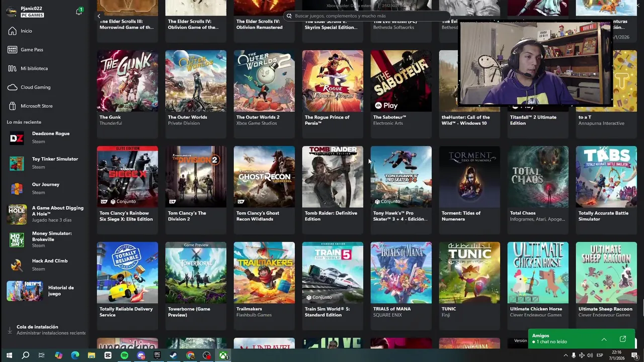Open Ultimate Chicken Horse tile
The image size is (644, 362).
pos(538,286)
